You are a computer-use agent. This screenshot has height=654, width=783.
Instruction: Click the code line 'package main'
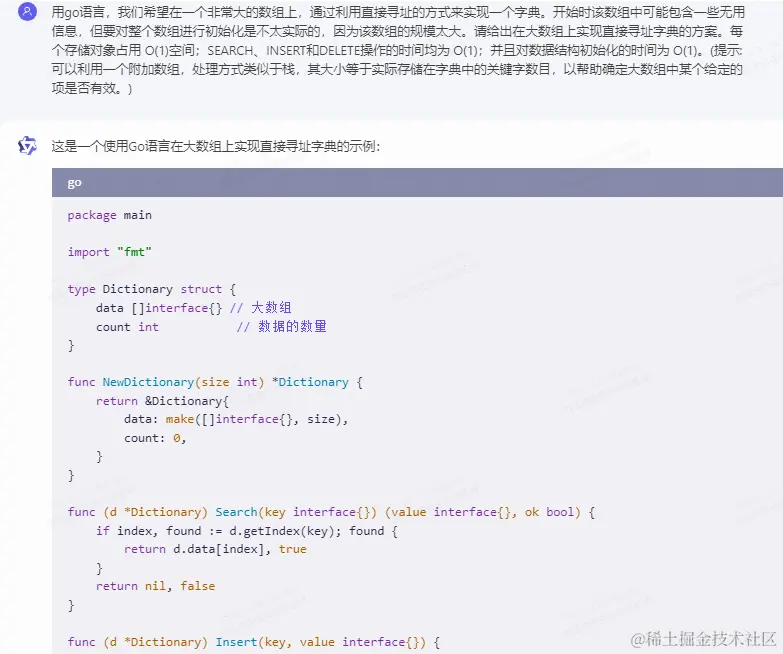(x=110, y=215)
